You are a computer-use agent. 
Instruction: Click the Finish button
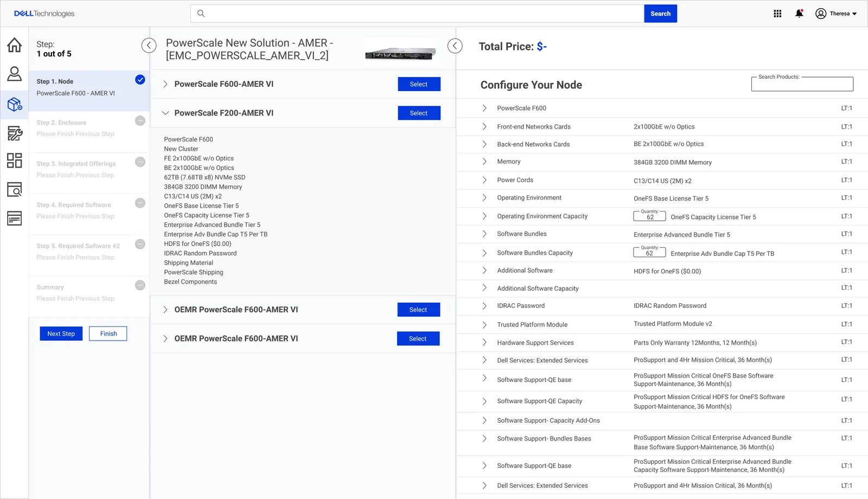[x=108, y=334]
